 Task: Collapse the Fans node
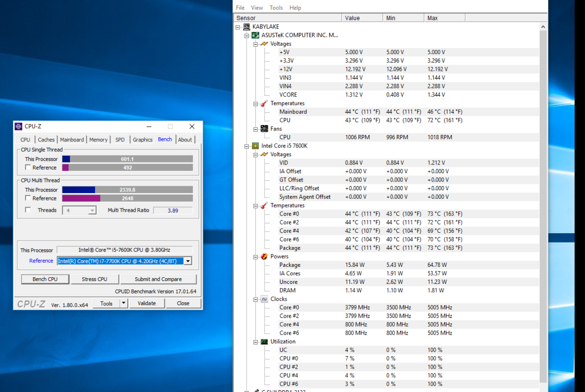pyautogui.click(x=256, y=129)
